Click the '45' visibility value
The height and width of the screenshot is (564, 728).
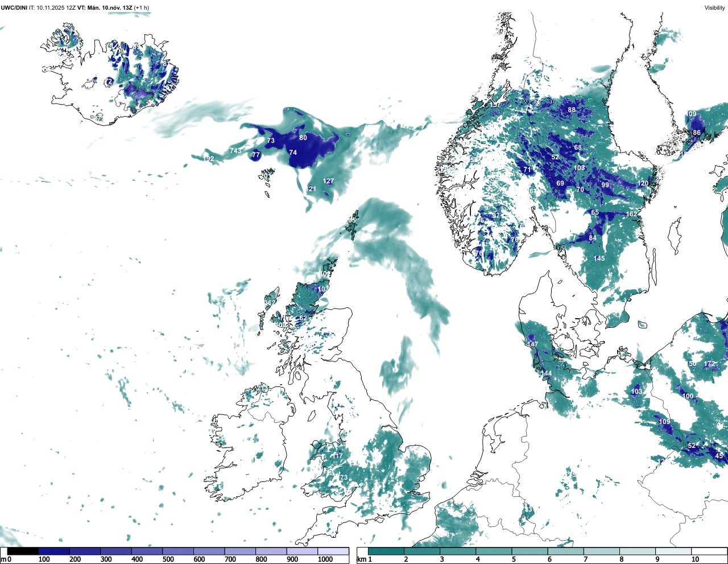point(719,456)
